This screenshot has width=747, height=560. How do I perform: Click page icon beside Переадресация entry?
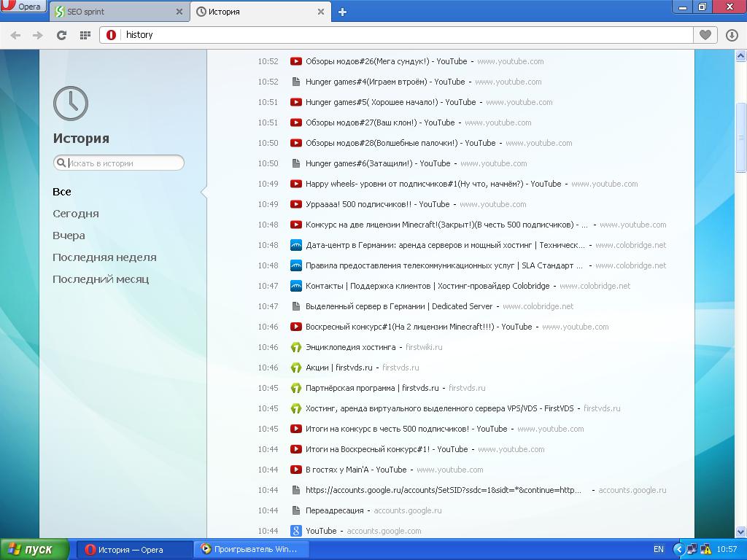tap(296, 511)
